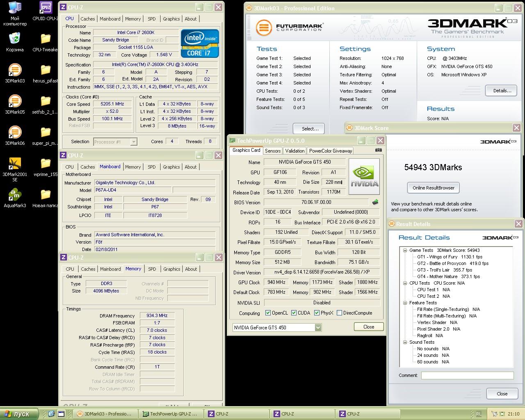
Task: Switch to SPD tab in Mainboard CPU-Z
Action: 152,167
